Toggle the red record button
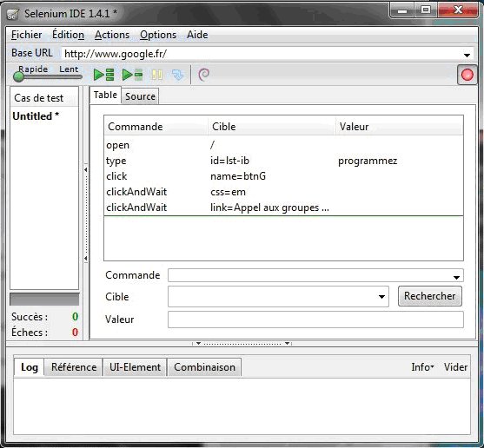This screenshot has height=448, width=484. (467, 75)
